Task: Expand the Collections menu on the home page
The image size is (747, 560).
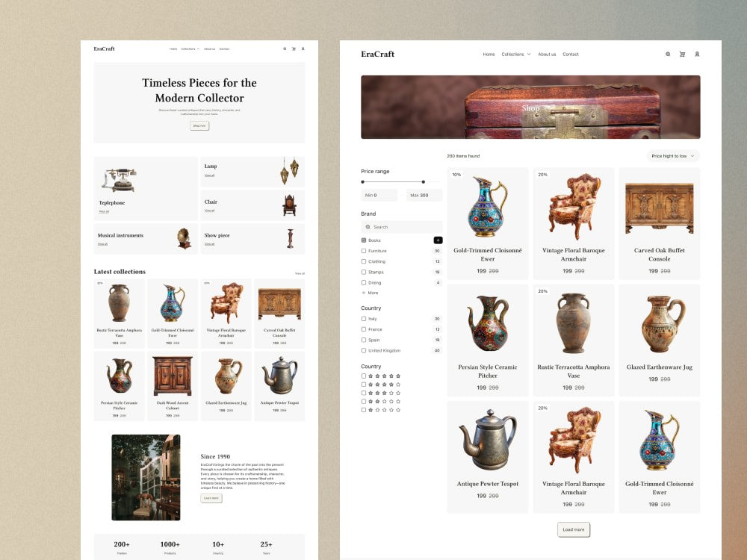Action: (x=190, y=49)
